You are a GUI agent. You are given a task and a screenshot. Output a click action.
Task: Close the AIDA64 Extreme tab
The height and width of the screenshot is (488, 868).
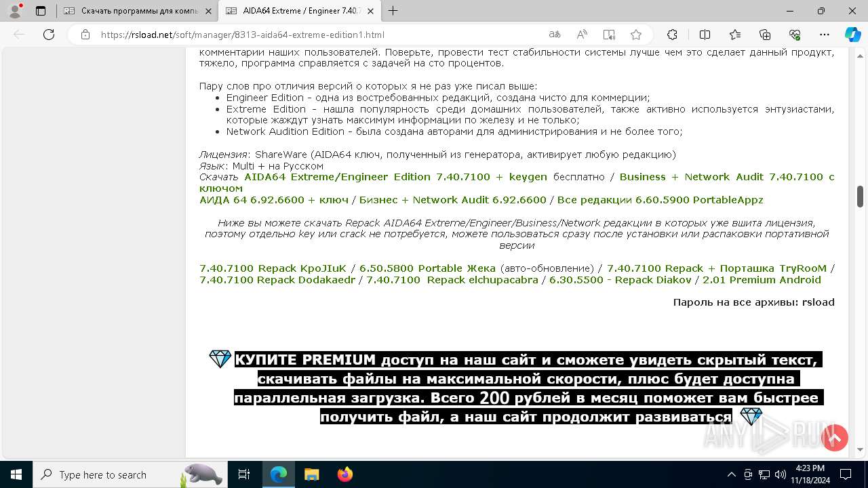tap(370, 11)
